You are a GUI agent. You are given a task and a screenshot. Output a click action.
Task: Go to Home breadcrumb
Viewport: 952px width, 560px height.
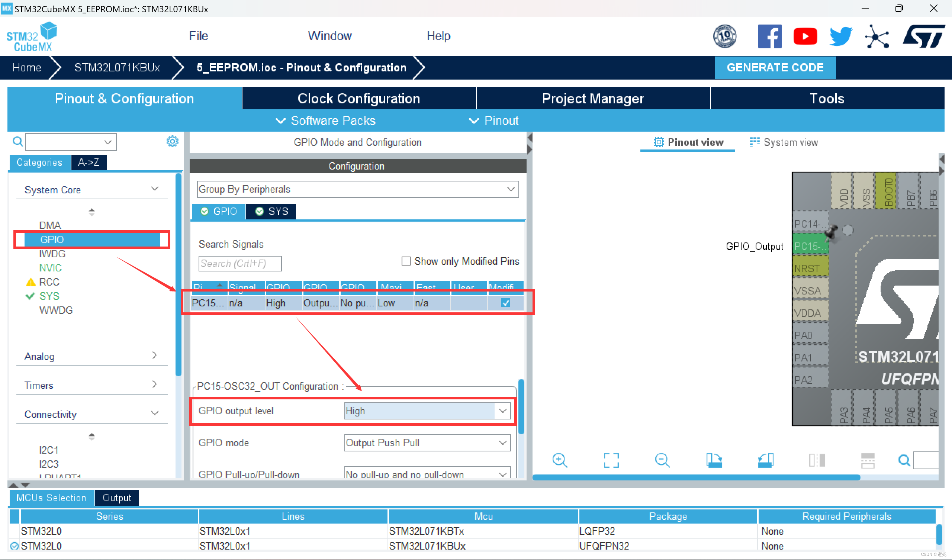pyautogui.click(x=27, y=67)
